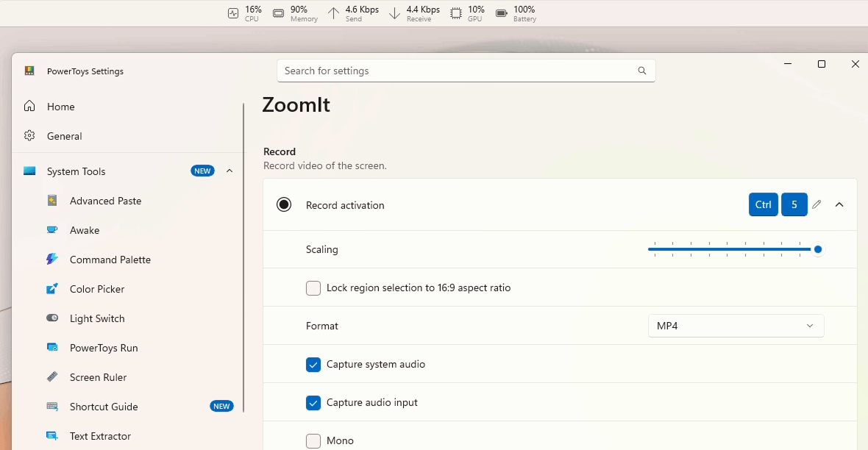Select the Awake coffee cup icon
The height and width of the screenshot is (450, 868).
52,229
